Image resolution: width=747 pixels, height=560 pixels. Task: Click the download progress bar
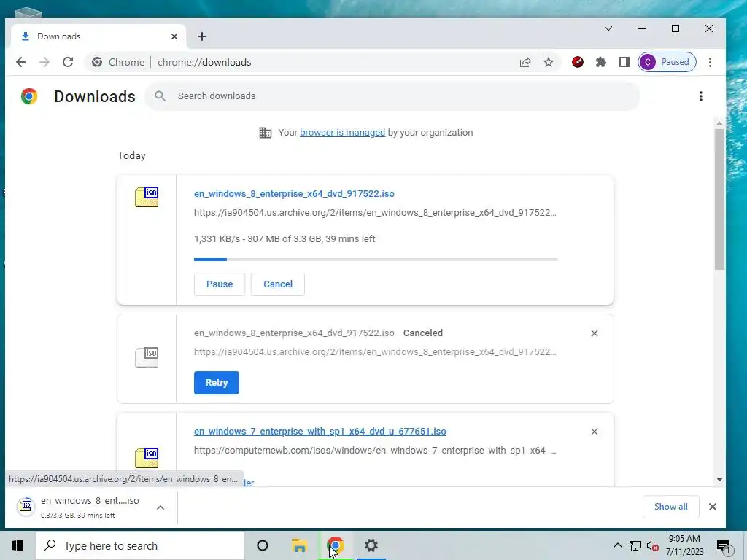point(376,260)
